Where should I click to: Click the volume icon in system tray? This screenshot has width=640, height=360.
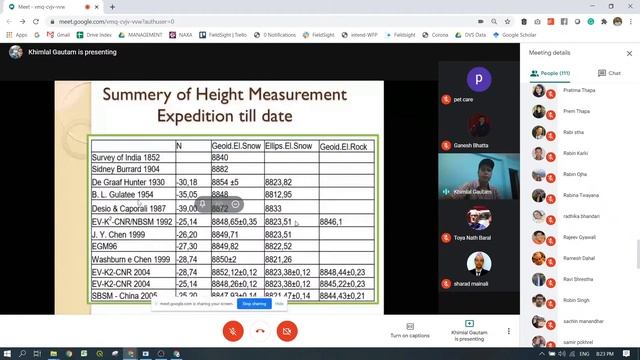coord(562,354)
